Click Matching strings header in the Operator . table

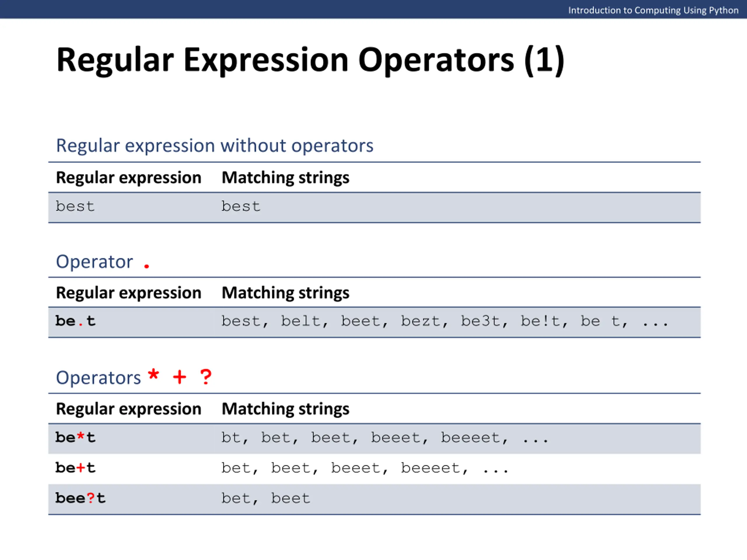coord(285,293)
